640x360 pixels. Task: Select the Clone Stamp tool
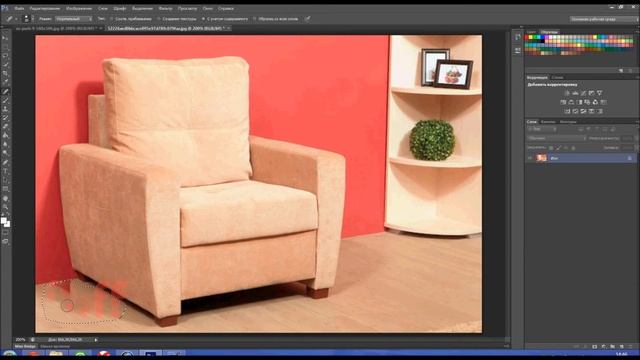click(x=5, y=109)
